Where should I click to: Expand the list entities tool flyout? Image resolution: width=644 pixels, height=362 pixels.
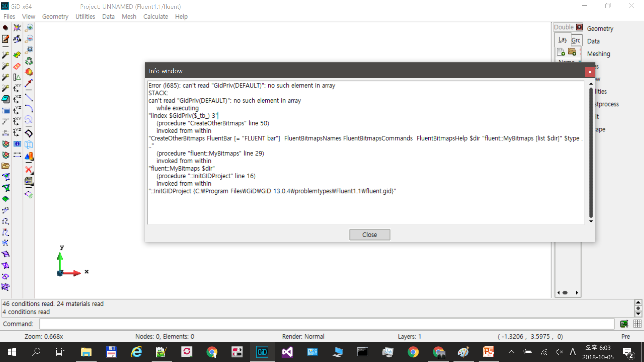click(29, 181)
